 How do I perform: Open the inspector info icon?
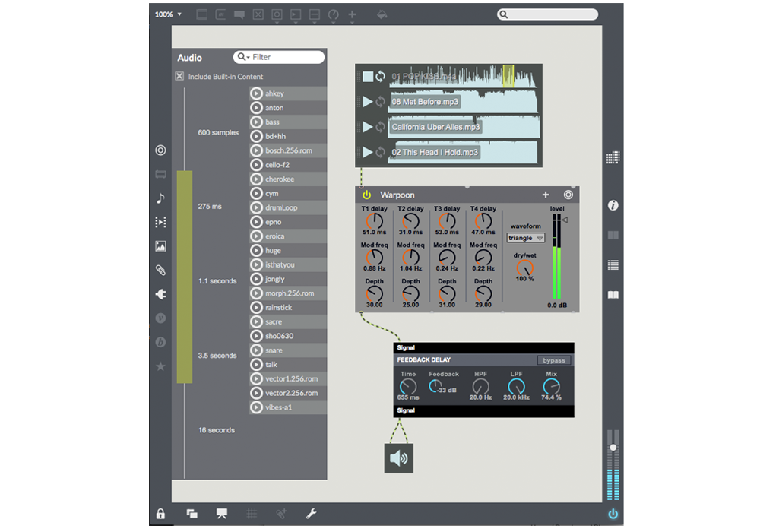point(613,205)
